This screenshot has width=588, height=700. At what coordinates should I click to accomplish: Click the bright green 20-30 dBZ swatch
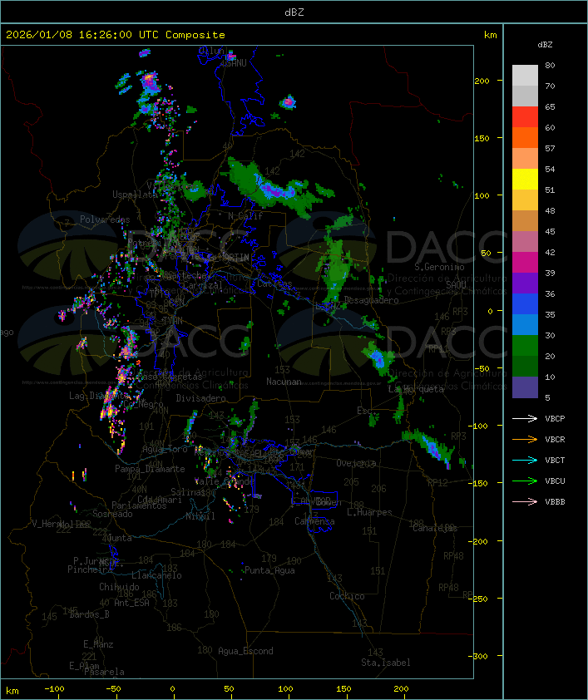525,346
